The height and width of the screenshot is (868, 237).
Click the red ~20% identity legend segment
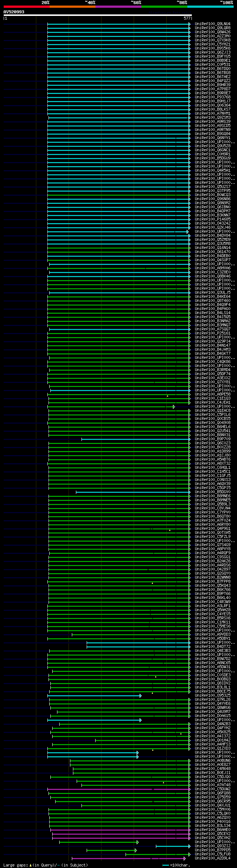[26, 7]
